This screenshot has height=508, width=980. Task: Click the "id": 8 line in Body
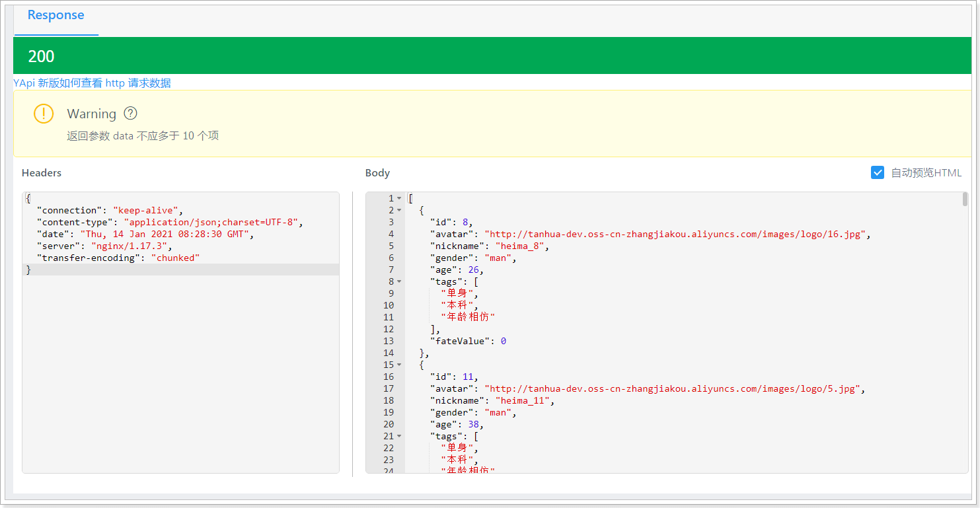pos(451,222)
